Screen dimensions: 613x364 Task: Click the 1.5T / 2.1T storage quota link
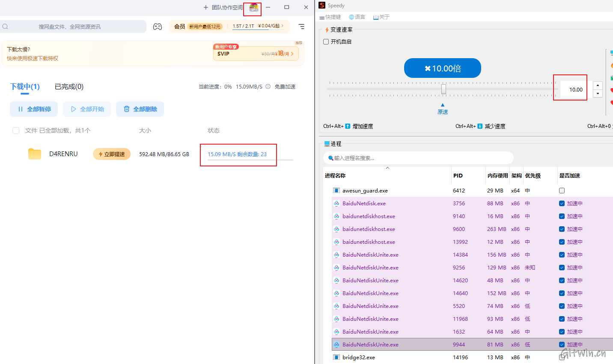(258, 26)
